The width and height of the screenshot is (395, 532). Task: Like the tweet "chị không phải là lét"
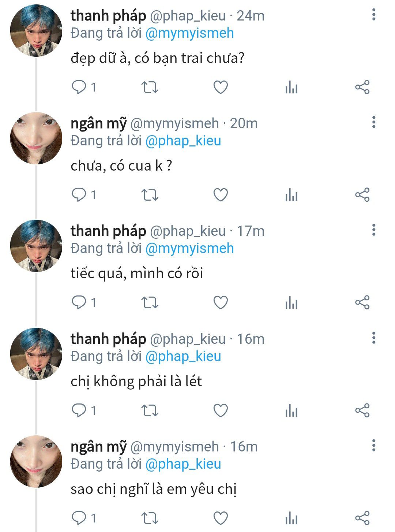[221, 410]
